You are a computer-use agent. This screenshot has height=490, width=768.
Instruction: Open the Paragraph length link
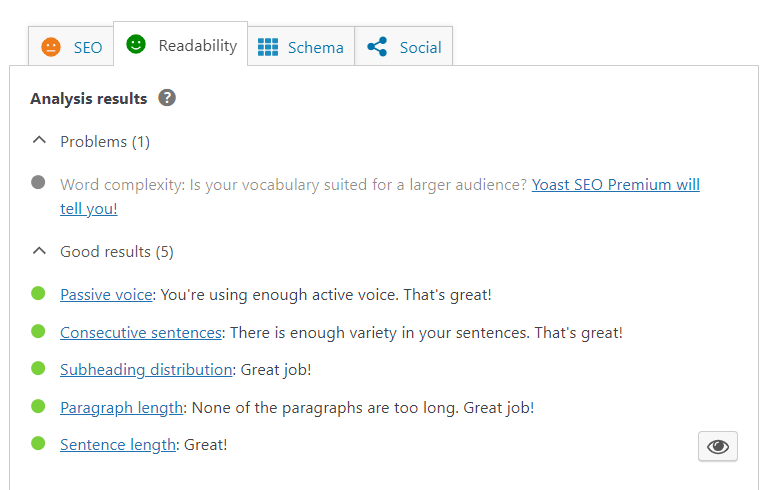pos(121,408)
